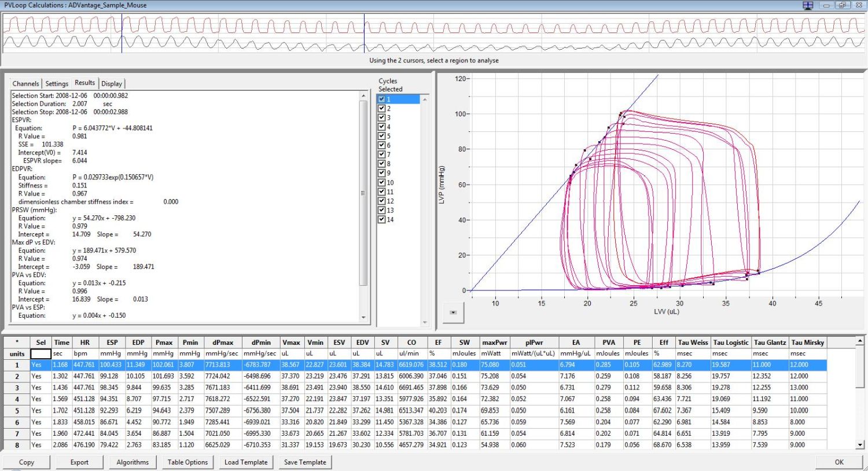Toggle cycle 14 checkbox
The height and width of the screenshot is (471, 868).
pyautogui.click(x=381, y=219)
